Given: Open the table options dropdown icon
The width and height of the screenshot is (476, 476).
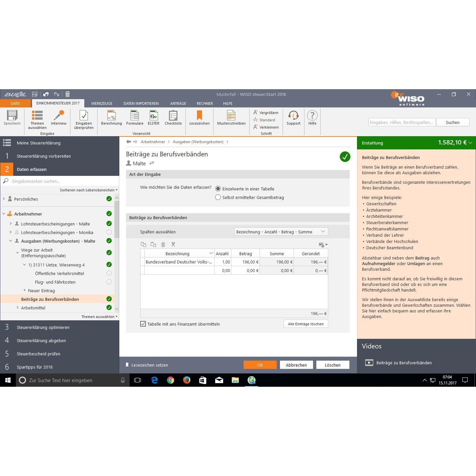Looking at the screenshot, I should tap(323, 245).
